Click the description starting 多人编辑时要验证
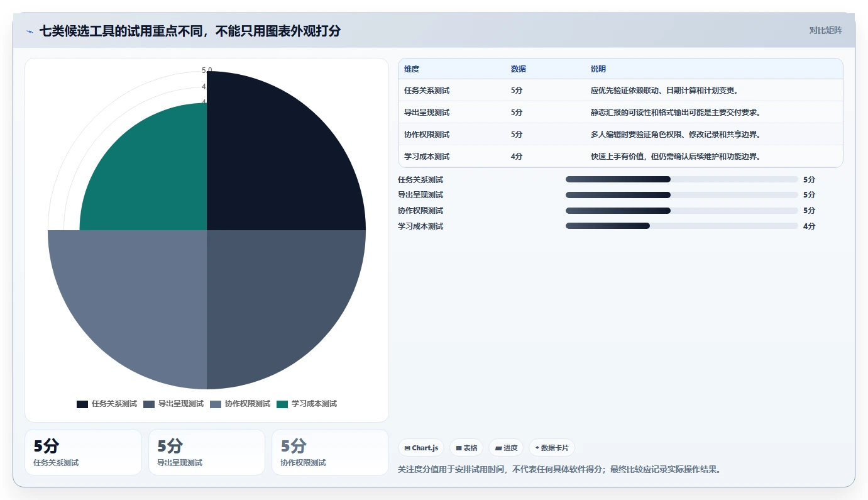Screen dimensions: 868x500 tap(676, 135)
